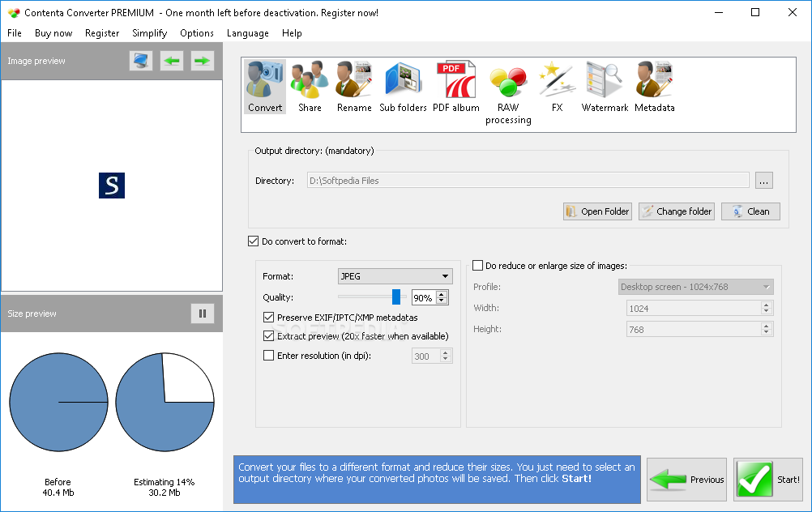Open RAW processing tool
The height and width of the screenshot is (512, 812).
tap(508, 93)
